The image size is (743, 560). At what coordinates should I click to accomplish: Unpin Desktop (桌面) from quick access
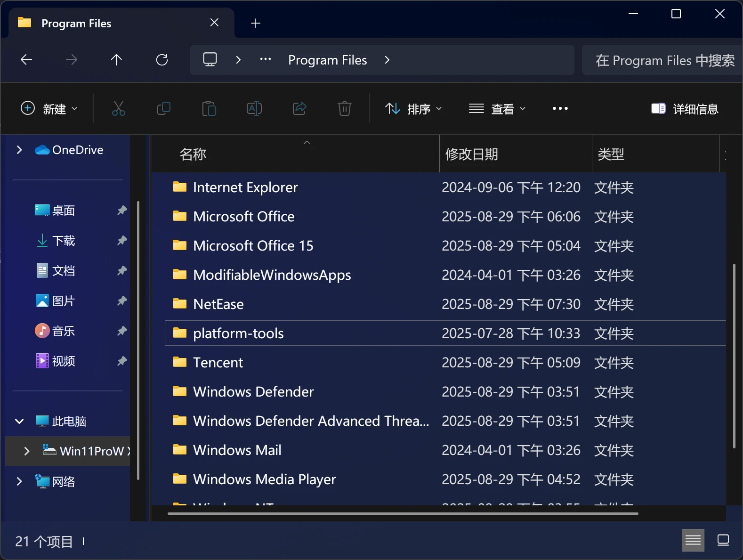tap(122, 210)
